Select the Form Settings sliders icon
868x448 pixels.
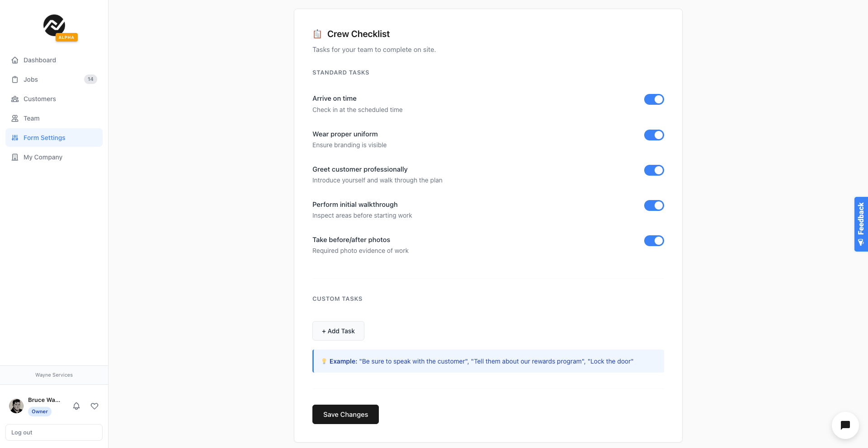15,138
